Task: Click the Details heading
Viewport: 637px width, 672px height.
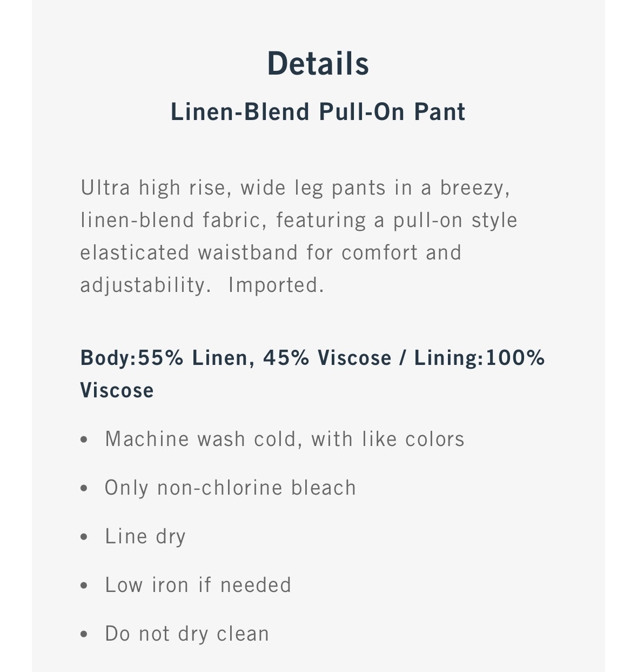Action: click(318, 63)
